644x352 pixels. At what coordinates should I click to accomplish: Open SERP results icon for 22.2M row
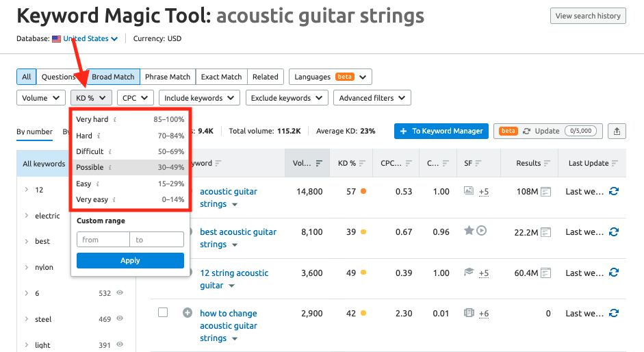(545, 232)
